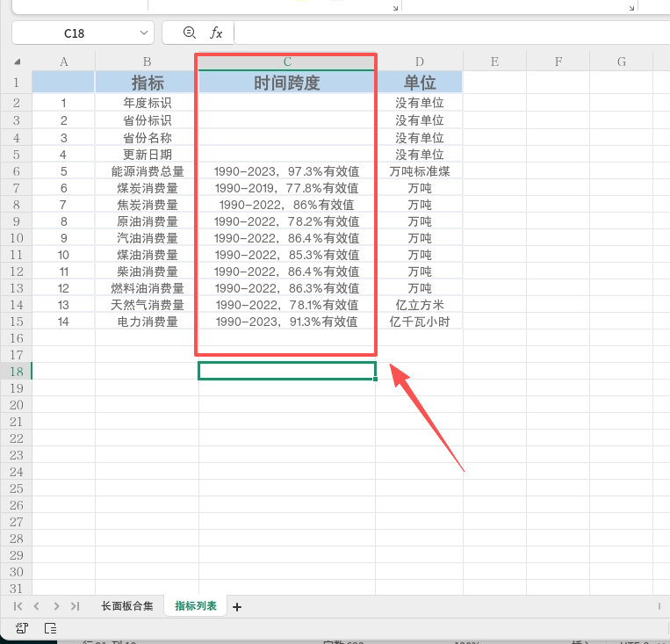Select column D header

(420, 62)
